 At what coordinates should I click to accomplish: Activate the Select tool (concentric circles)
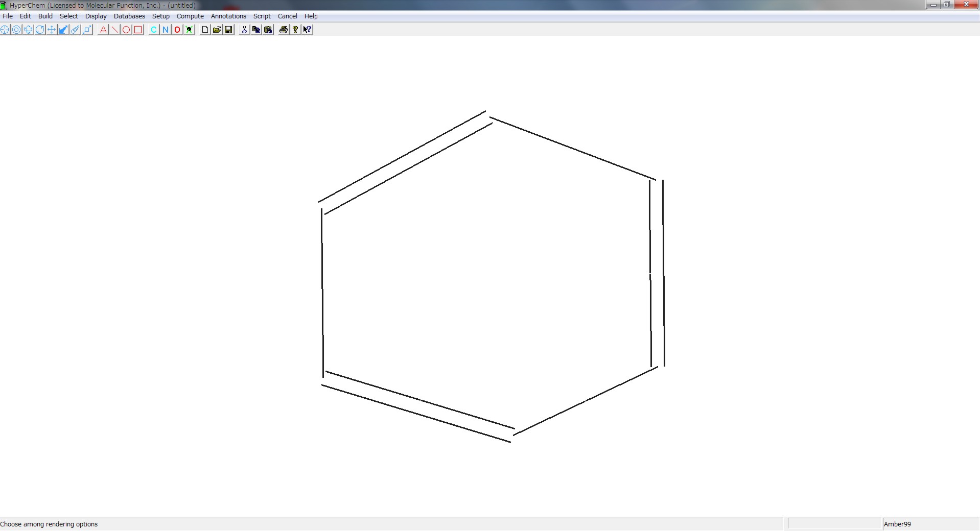click(16, 30)
